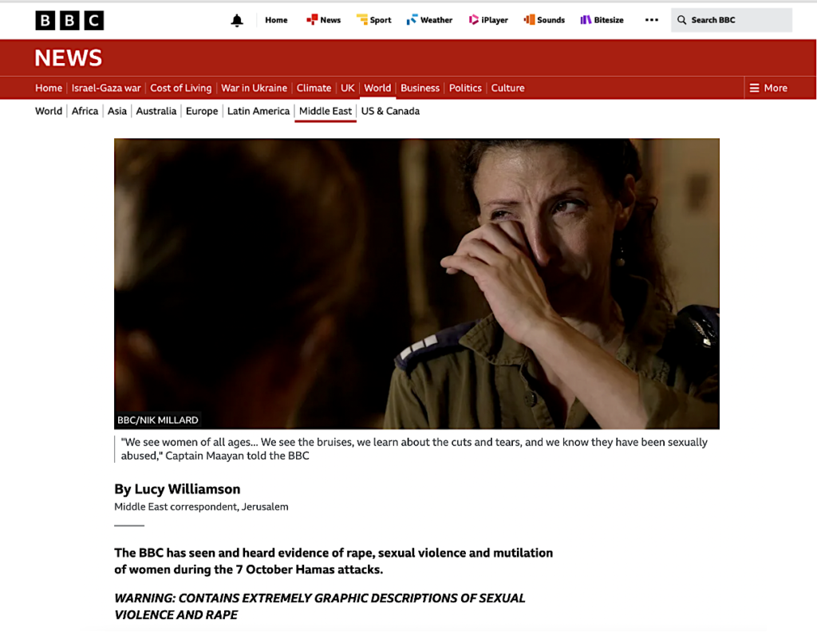This screenshot has width=817, height=644.
Task: Click the NEWS banner heading
Action: (x=69, y=57)
